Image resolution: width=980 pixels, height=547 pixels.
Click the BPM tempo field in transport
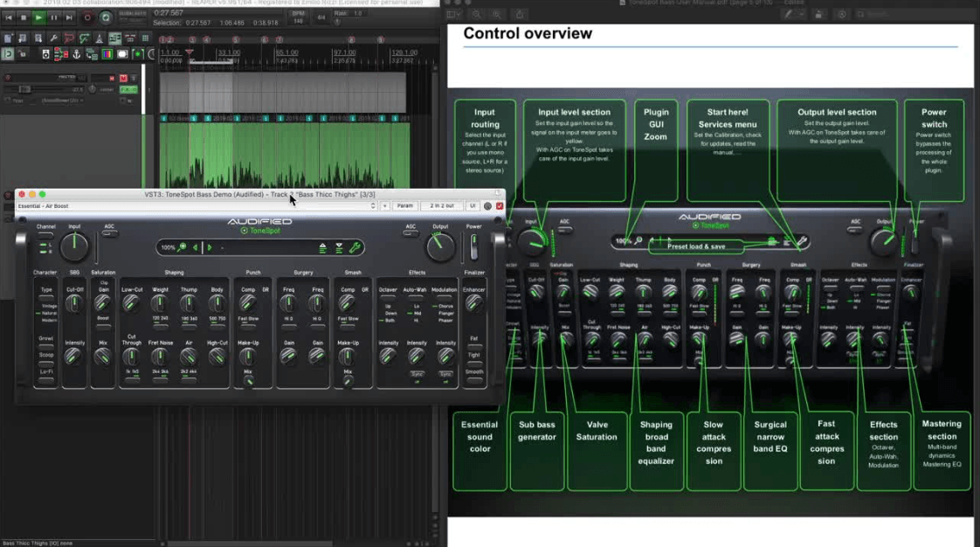coord(298,17)
